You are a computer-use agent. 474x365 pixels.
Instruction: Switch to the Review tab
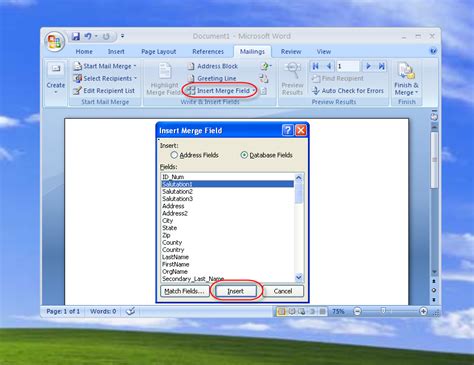pyautogui.click(x=291, y=51)
